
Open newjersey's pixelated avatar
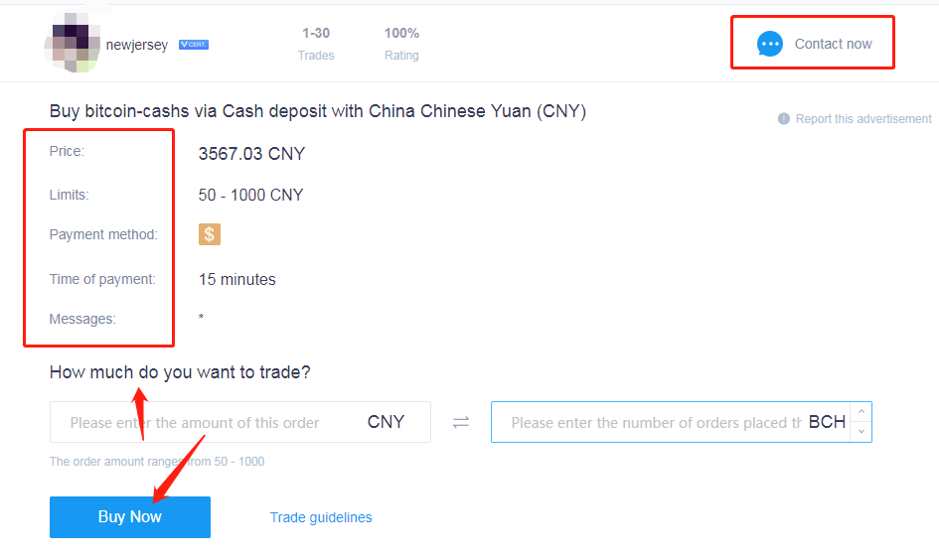(73, 43)
